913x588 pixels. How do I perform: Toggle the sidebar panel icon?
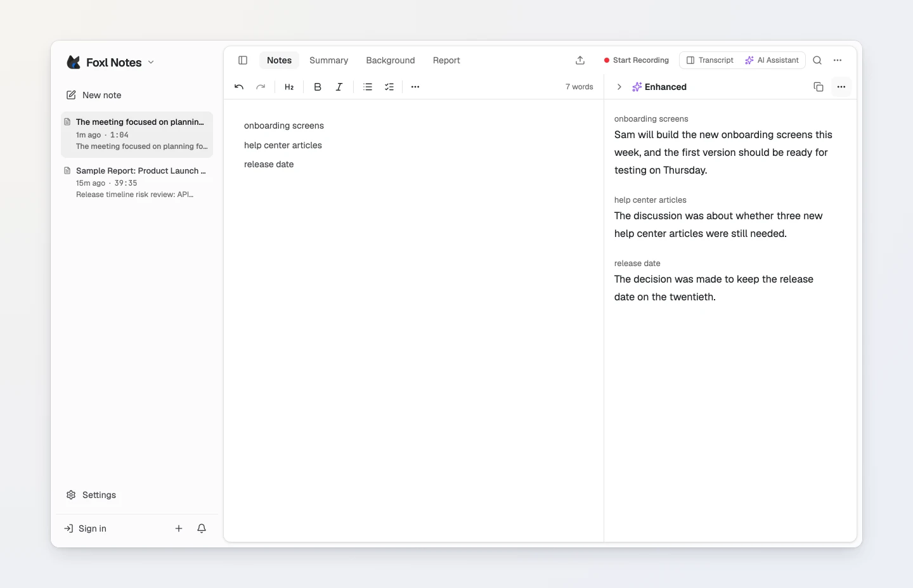(x=243, y=60)
